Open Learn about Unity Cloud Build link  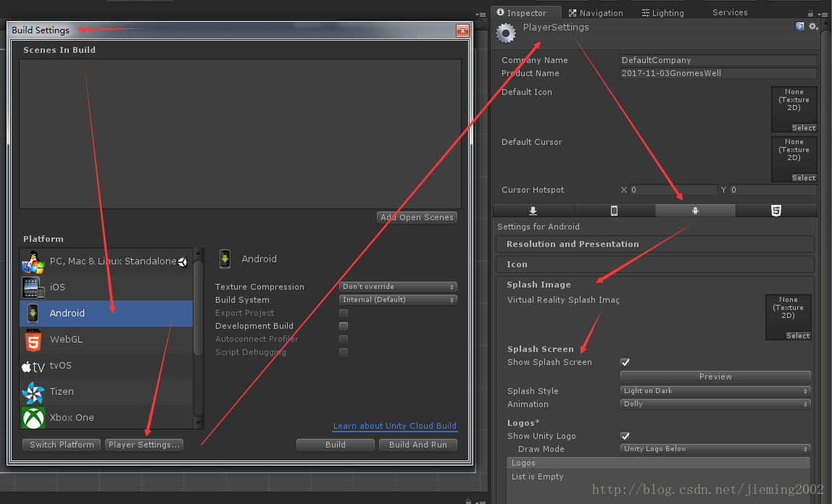395,426
